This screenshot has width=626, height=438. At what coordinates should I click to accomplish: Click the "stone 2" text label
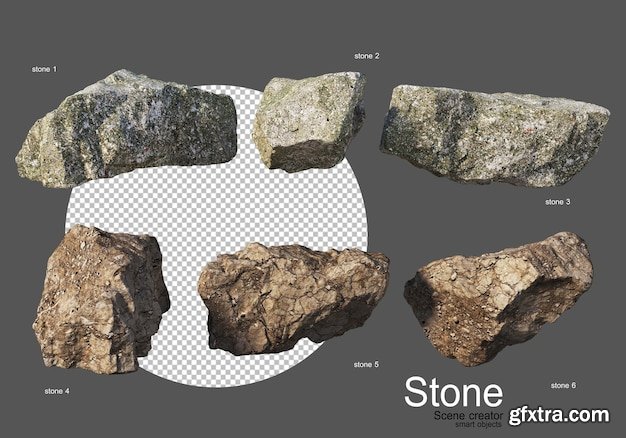(x=366, y=55)
